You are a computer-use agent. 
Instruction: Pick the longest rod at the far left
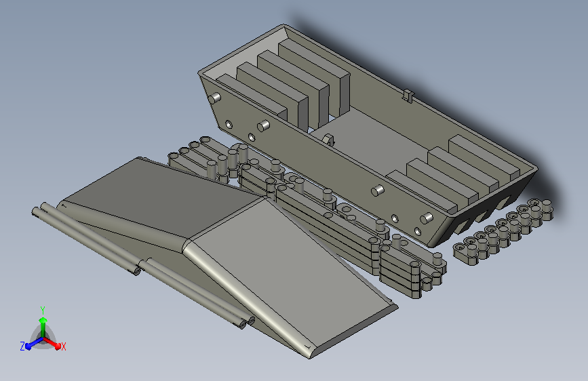(87, 242)
